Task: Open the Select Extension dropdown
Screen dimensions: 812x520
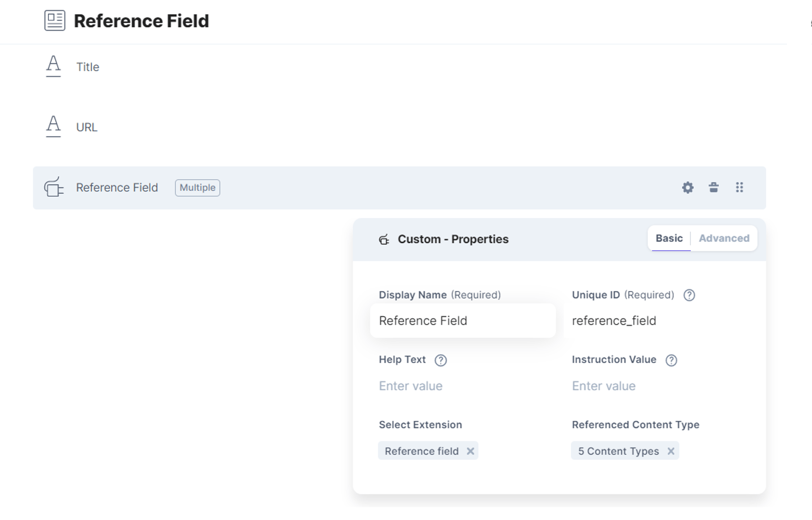Action: 462,451
